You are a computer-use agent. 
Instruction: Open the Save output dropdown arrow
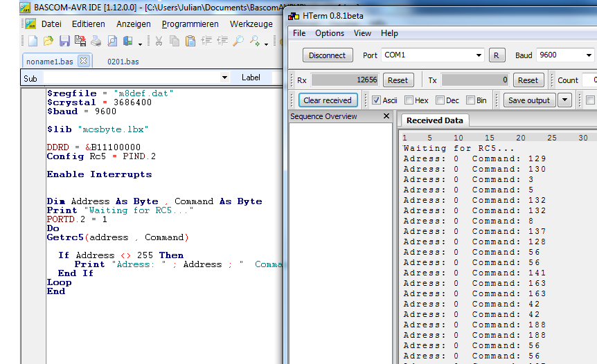click(x=564, y=100)
